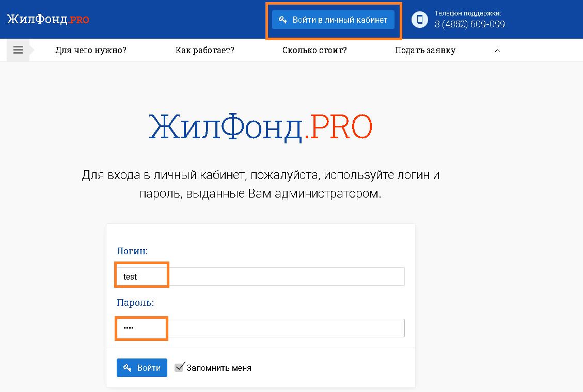Viewport: 583px width, 392px height.
Task: Open the Для чего нужно? menu item
Action: 91,51
